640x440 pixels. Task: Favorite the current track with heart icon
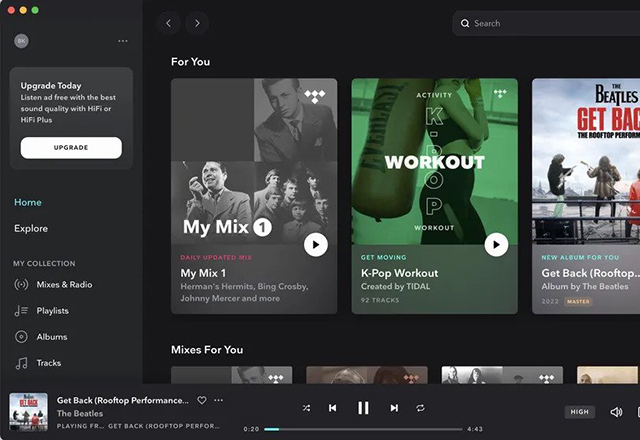[202, 400]
